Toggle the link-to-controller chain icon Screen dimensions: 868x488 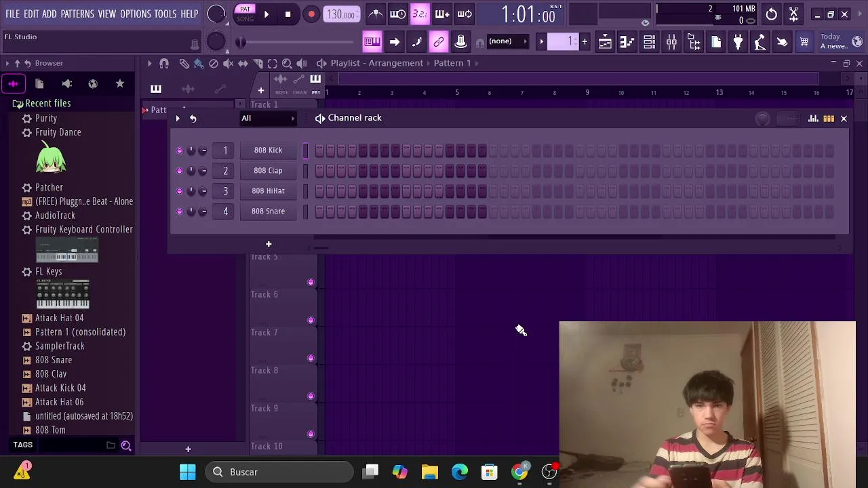pos(439,42)
